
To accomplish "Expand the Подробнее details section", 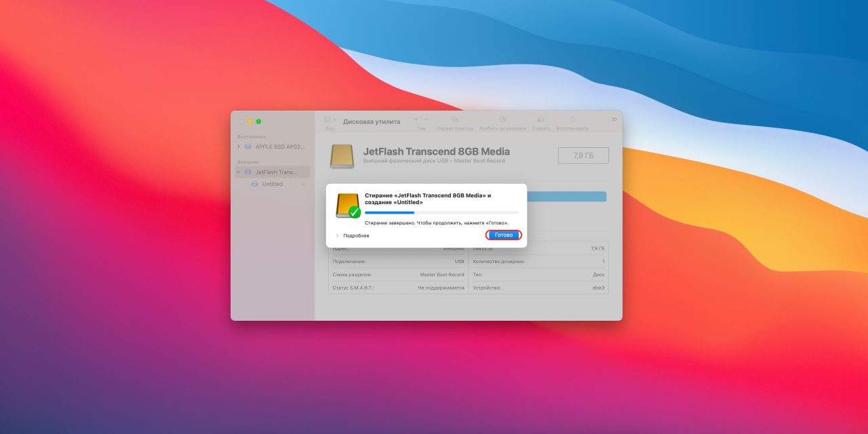I will 337,235.
